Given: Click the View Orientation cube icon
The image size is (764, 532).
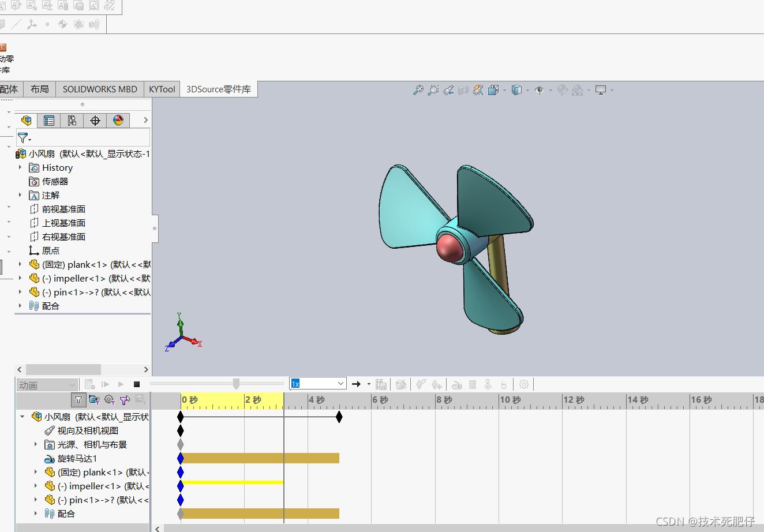Looking at the screenshot, I should pos(494,90).
